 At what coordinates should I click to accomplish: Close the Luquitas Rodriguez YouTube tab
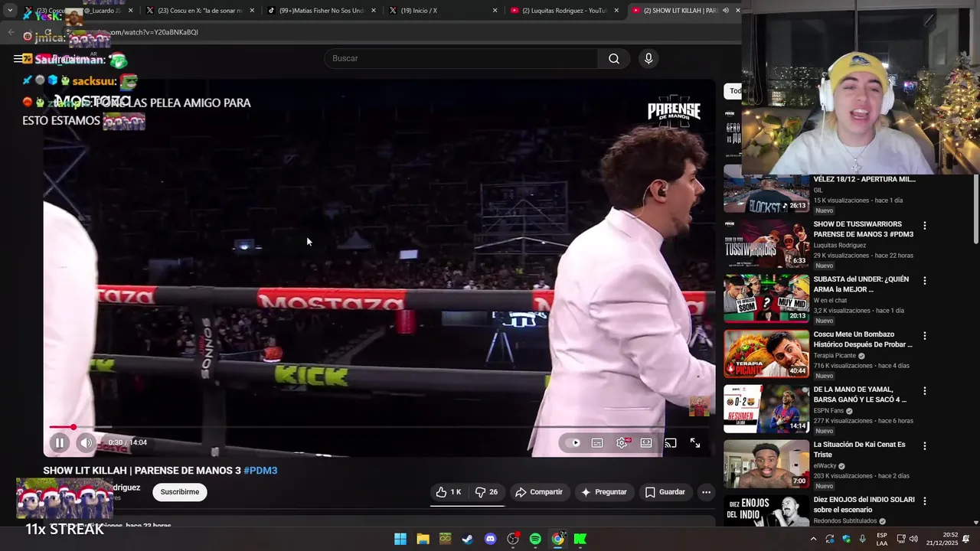tap(616, 11)
